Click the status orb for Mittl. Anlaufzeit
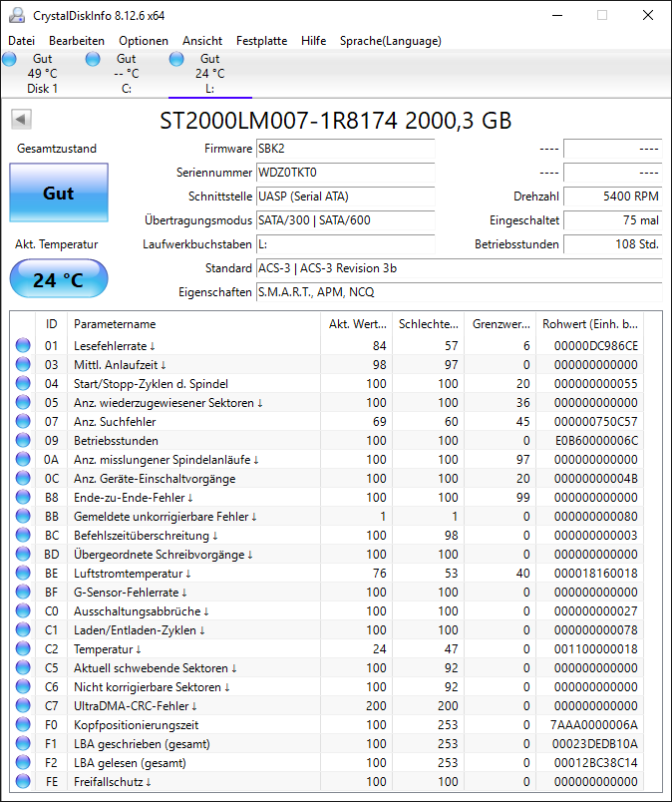 pos(23,365)
